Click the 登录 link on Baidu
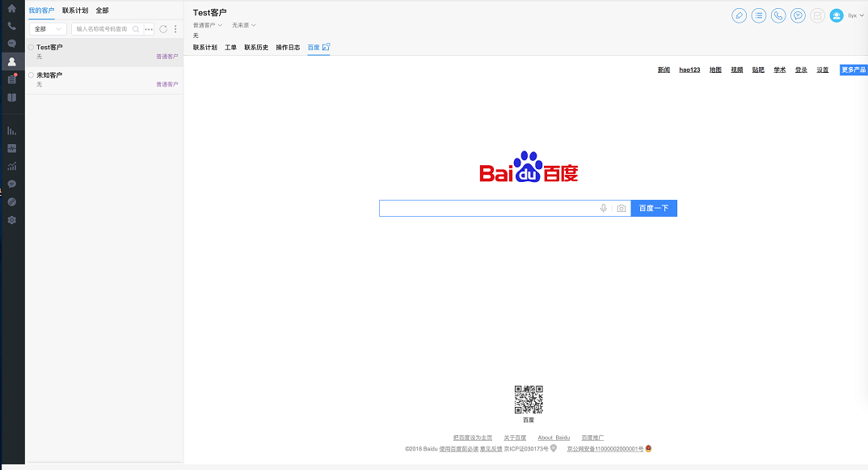The image size is (868, 470). (801, 70)
